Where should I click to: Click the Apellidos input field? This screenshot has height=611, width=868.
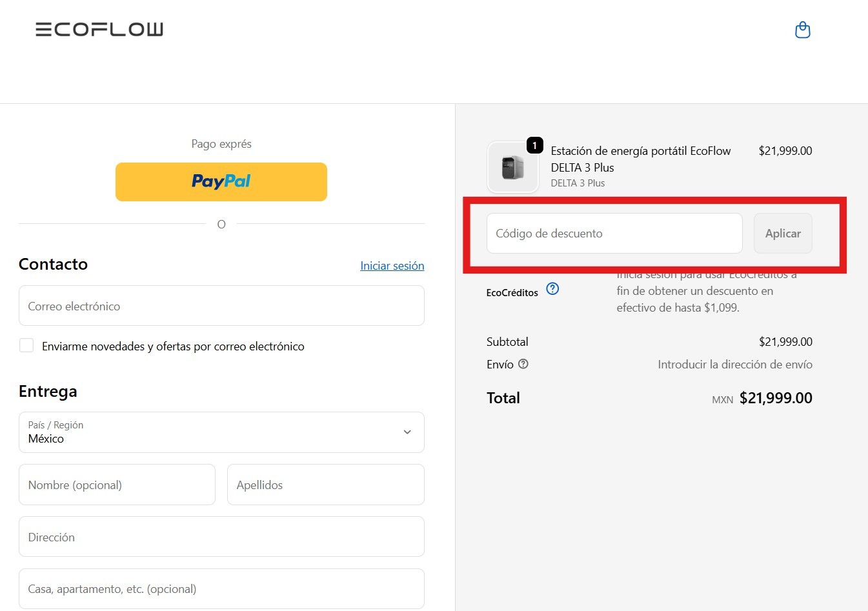(325, 485)
